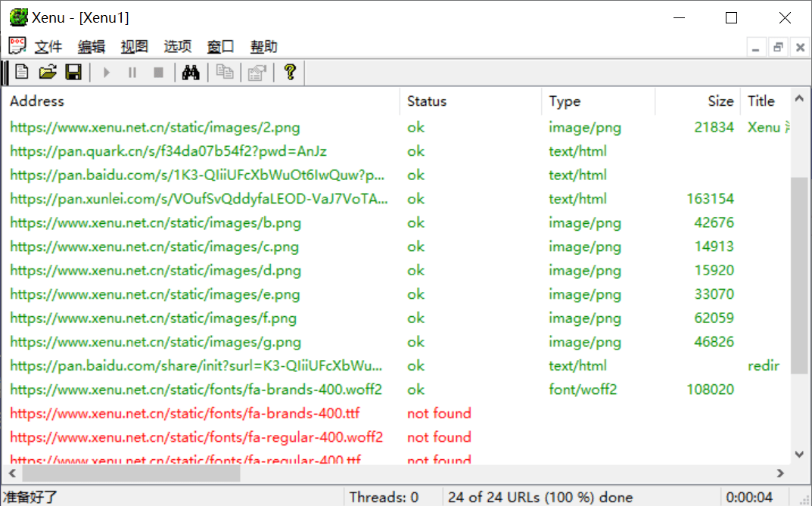Click the Start play arrow icon
Viewport: 812px width, 506px height.
click(107, 73)
